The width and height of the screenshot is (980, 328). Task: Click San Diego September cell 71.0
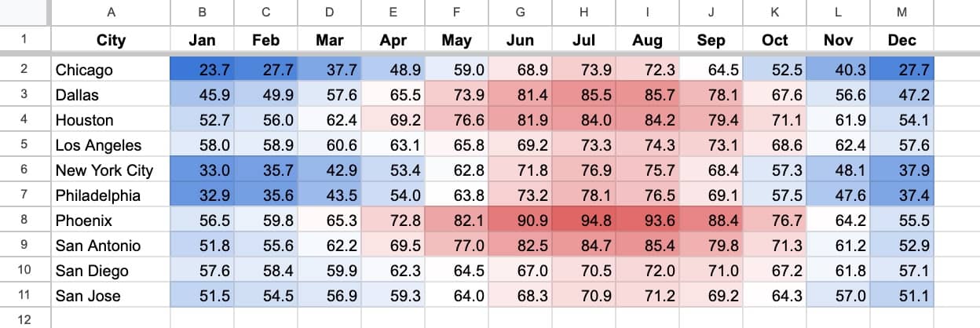pos(710,271)
